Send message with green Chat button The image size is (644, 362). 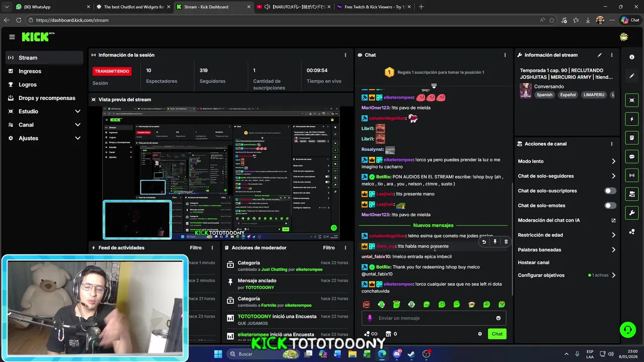pyautogui.click(x=497, y=334)
